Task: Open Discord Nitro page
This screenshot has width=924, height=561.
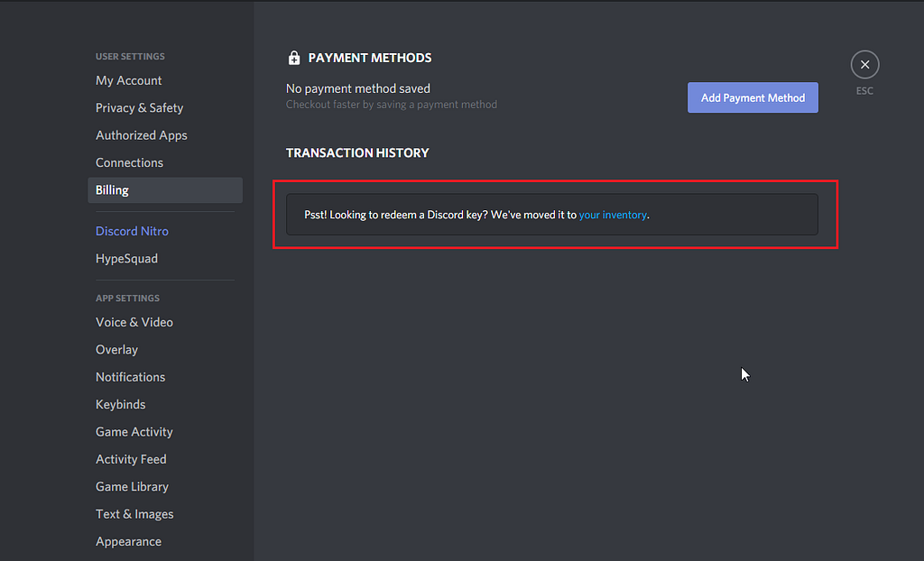Action: pyautogui.click(x=132, y=231)
